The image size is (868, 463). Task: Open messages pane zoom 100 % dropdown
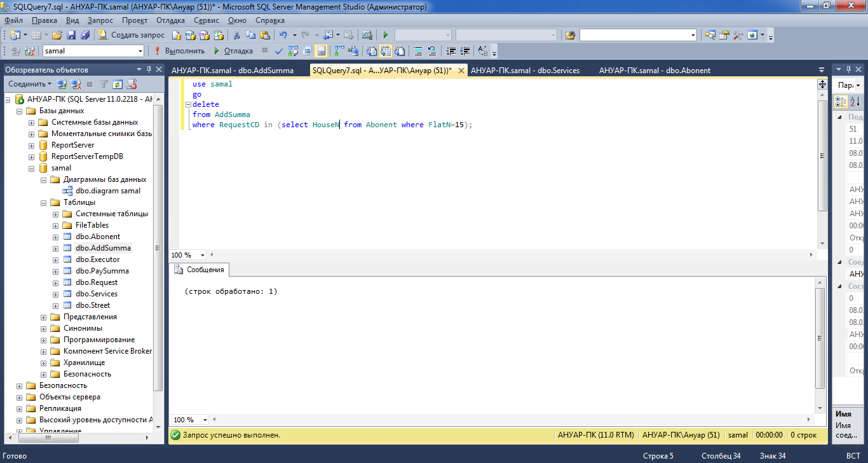point(205,420)
